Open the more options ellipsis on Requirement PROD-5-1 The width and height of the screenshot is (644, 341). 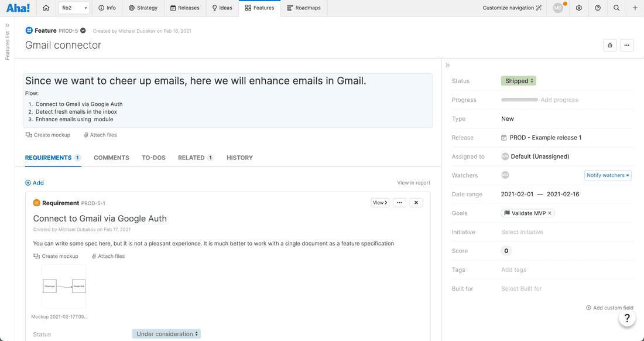[x=399, y=202]
